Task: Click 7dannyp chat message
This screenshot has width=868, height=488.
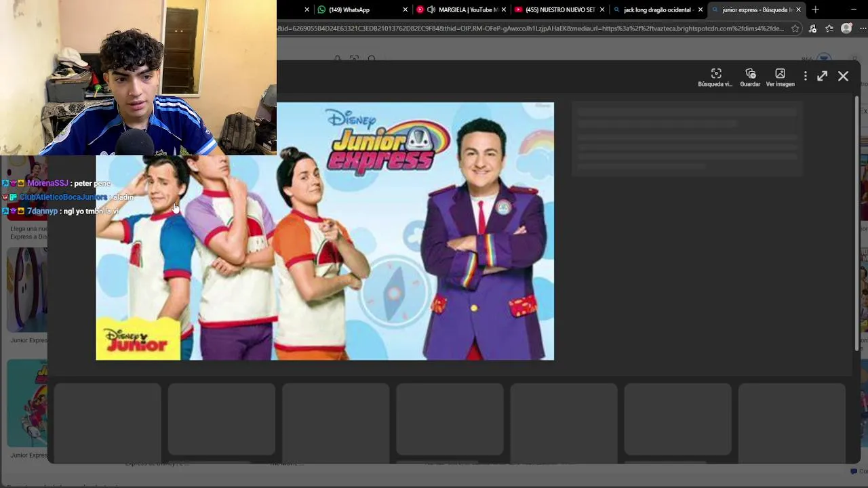Action: 61,211
